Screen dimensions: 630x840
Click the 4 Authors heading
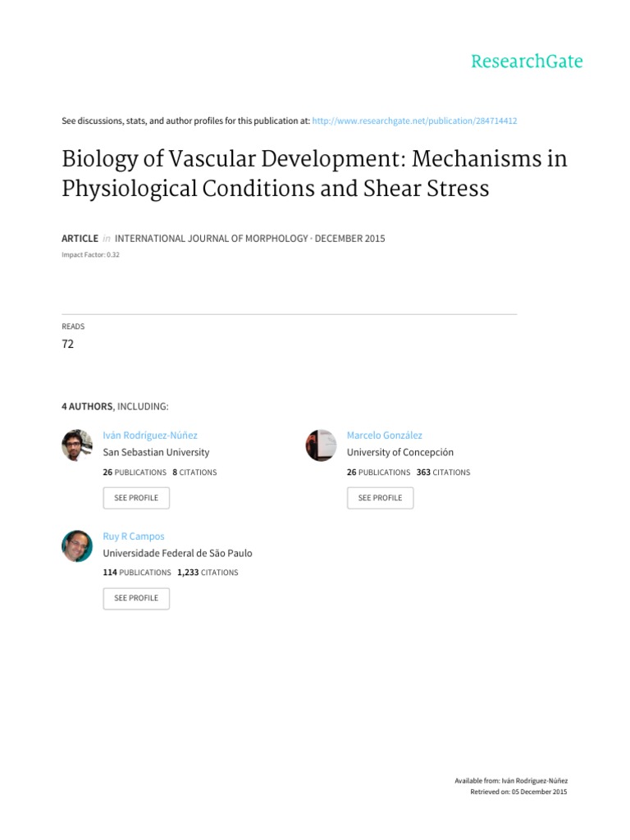[116, 406]
